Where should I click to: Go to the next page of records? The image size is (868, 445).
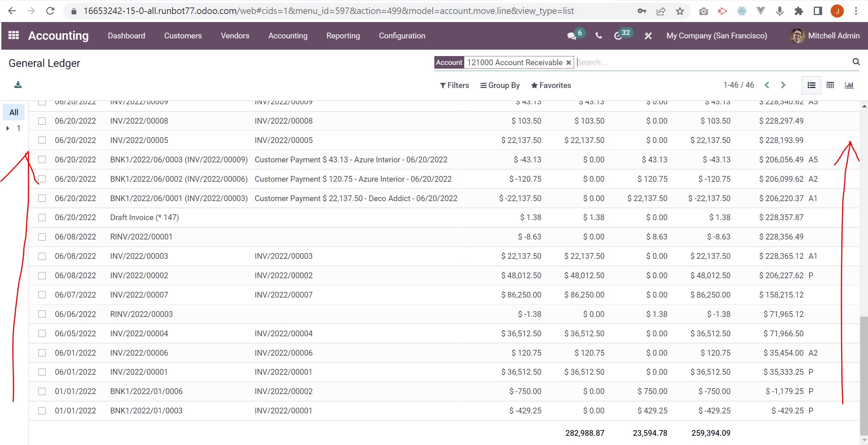point(783,85)
